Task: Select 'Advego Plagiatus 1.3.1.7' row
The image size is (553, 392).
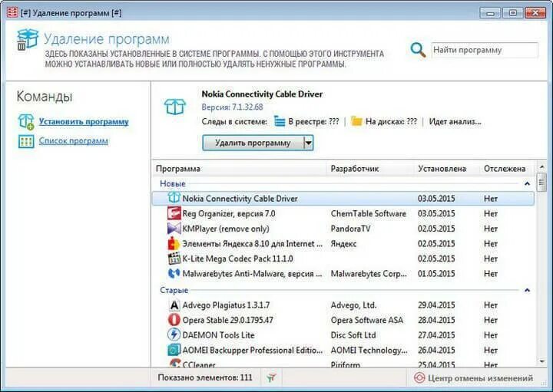Action: [343, 305]
